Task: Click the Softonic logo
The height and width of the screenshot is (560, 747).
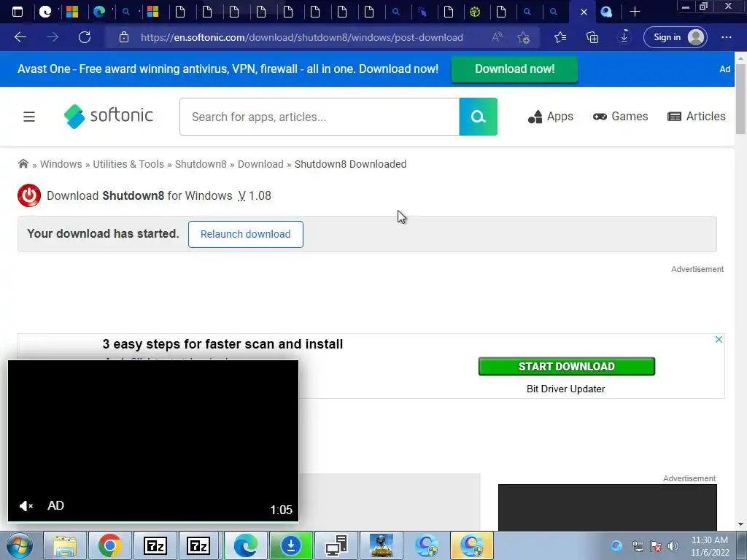Action: point(109,116)
